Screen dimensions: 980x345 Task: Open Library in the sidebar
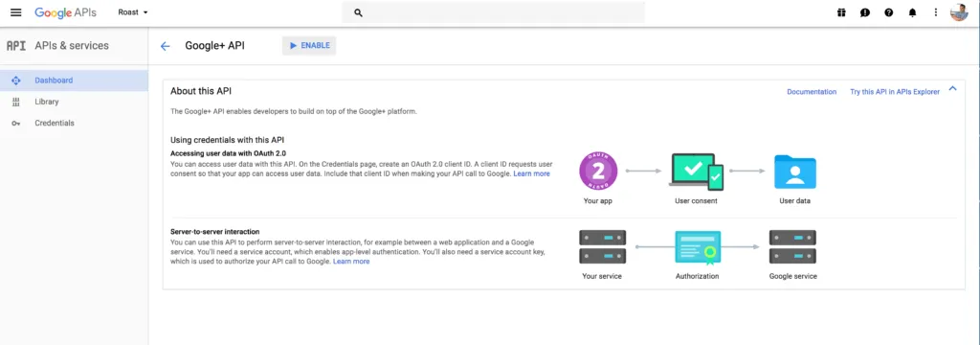coord(74,102)
